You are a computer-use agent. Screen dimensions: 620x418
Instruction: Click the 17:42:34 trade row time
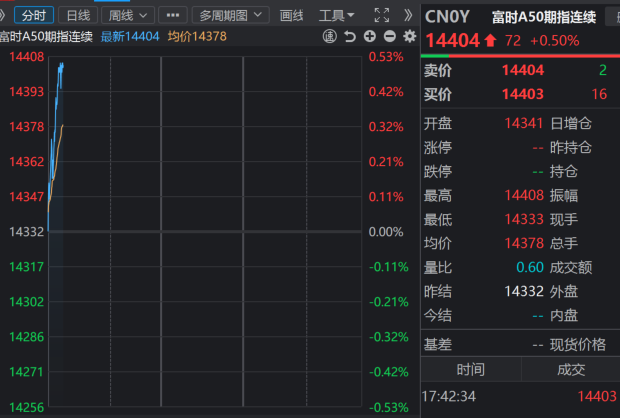pos(448,396)
